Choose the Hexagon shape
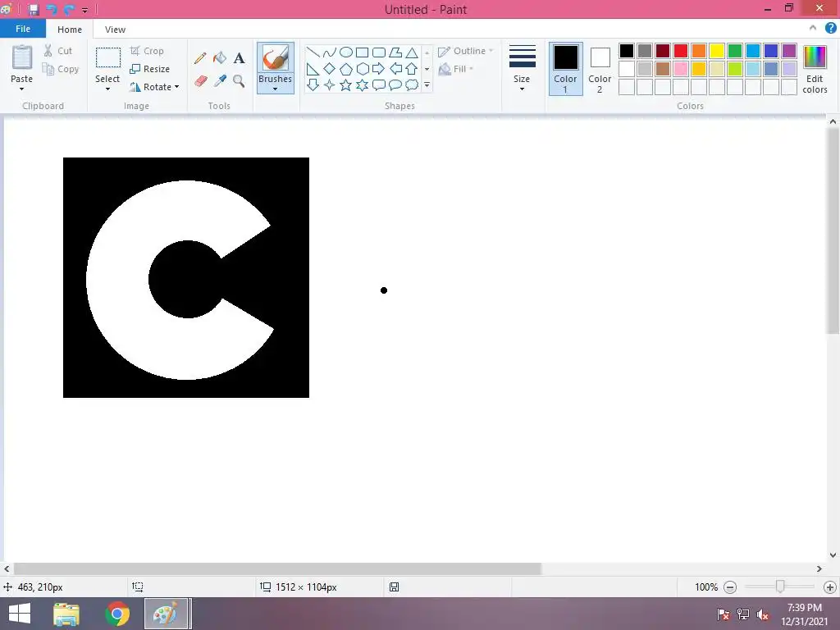 [x=363, y=69]
